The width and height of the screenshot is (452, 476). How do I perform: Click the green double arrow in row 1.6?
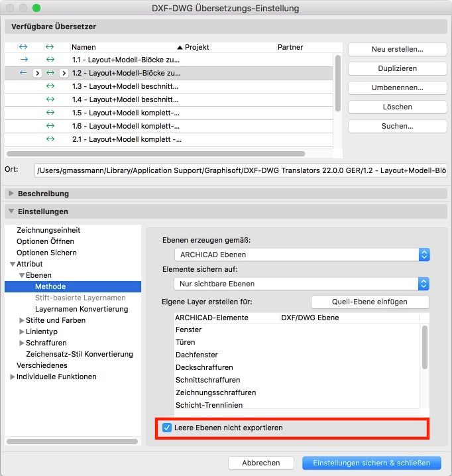click(x=50, y=126)
